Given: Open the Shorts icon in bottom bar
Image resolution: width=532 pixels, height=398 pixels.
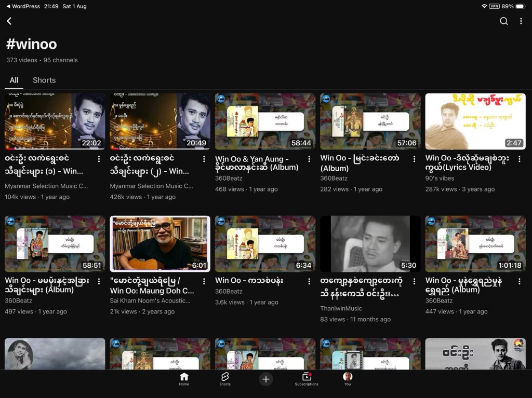Looking at the screenshot, I should tap(224, 379).
